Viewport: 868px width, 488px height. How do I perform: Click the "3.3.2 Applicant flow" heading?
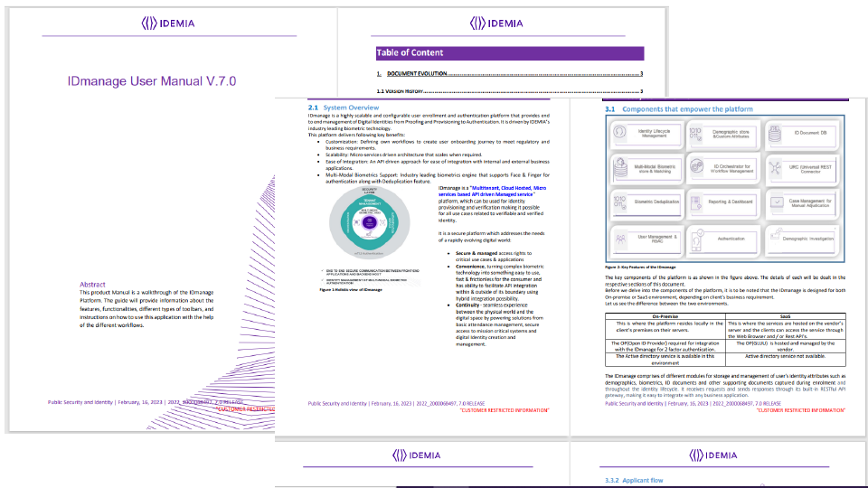pos(634,480)
